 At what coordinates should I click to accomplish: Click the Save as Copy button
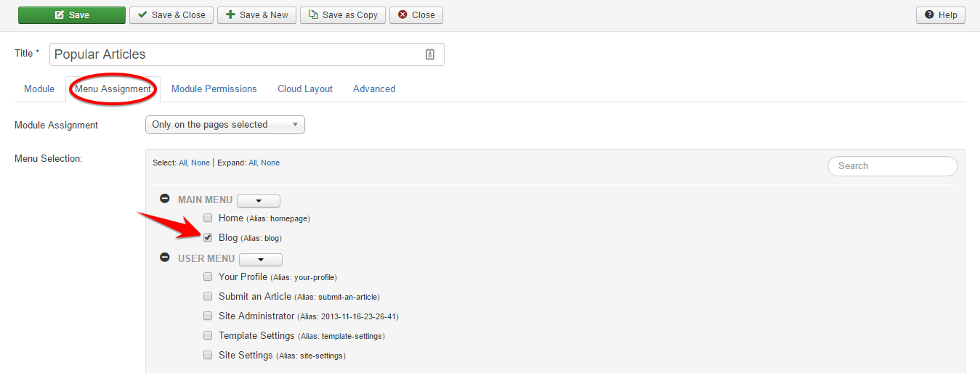click(x=342, y=15)
